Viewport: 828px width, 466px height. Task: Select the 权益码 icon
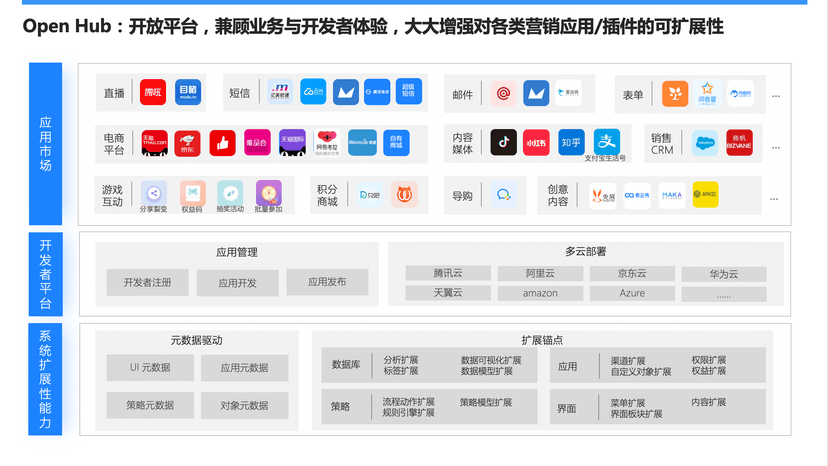click(192, 193)
